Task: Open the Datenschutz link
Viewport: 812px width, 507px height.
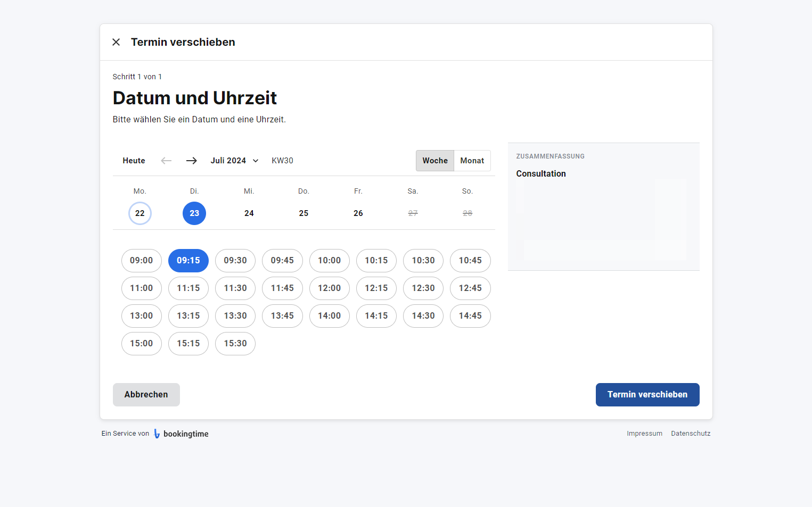Action: pyautogui.click(x=691, y=434)
